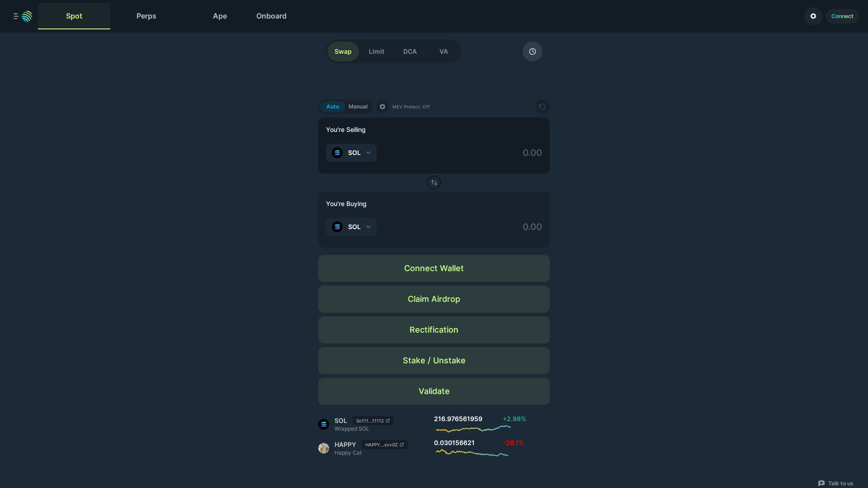Open swap settings gear beside MEV Protect
This screenshot has height=488, width=868.
[x=382, y=107]
